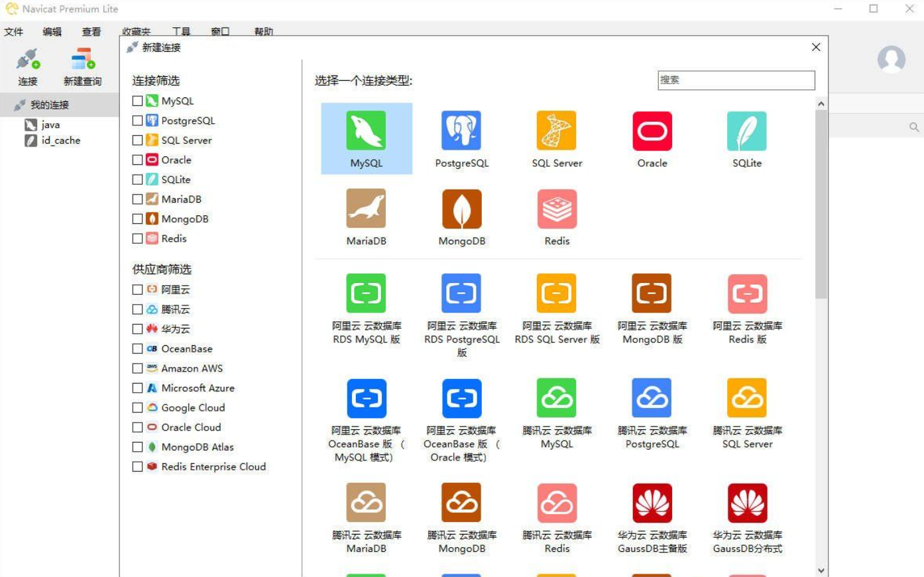Select the Redis connection icon

(x=557, y=209)
